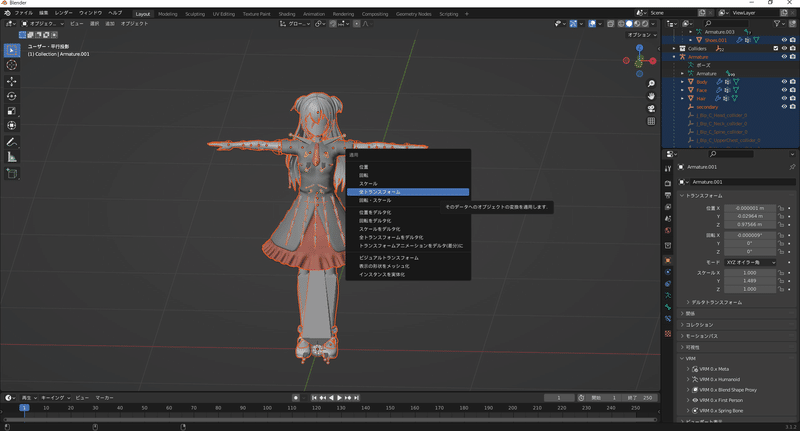Screen dimensions: 800x431
Task: Expand the Hair object in outliner
Action: point(683,98)
